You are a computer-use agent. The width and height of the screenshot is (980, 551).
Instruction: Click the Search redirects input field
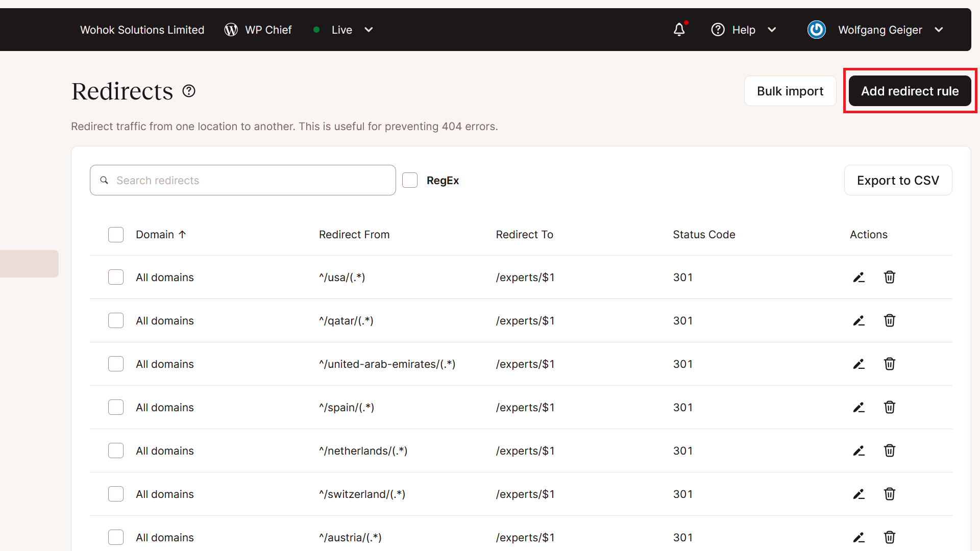(x=242, y=180)
